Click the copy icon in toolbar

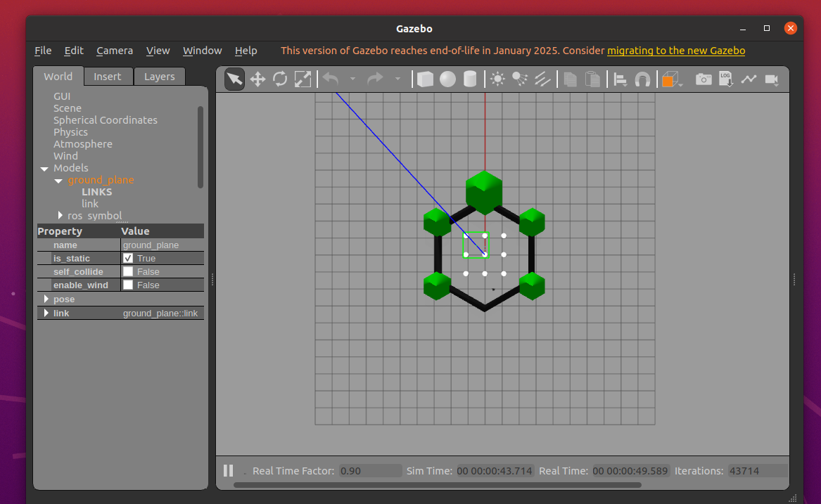click(x=570, y=79)
